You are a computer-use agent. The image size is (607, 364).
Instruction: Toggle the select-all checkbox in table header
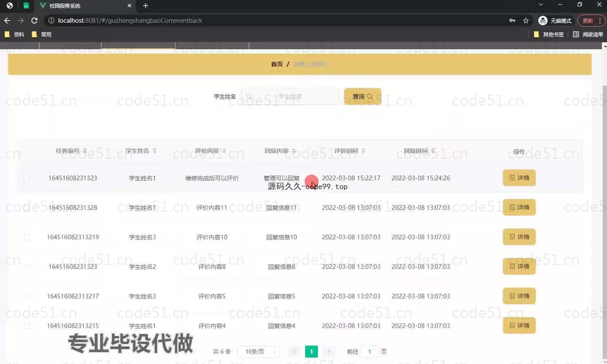coord(27,151)
